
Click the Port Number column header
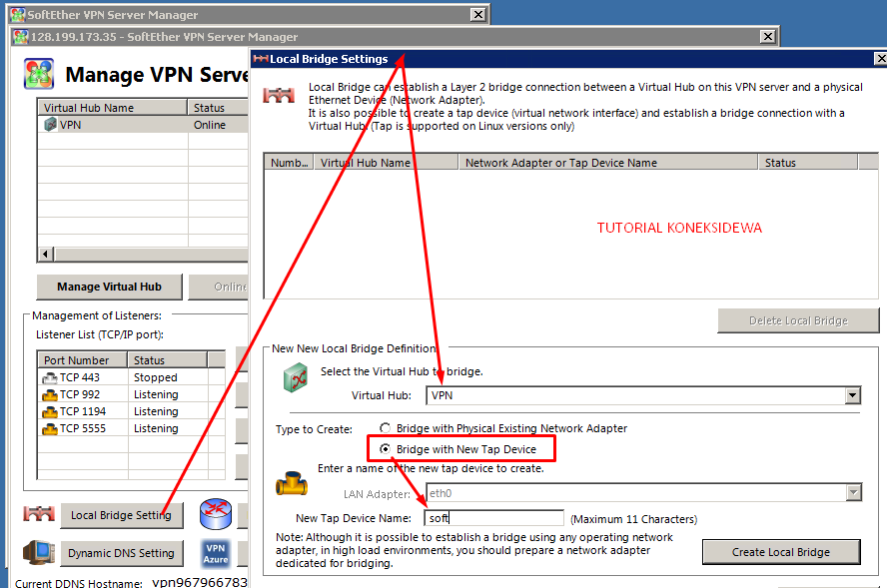(83, 360)
